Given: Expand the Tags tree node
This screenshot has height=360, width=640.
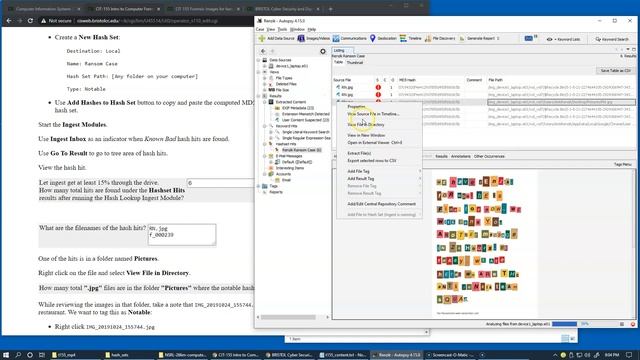Looking at the screenshot, I should (258, 186).
